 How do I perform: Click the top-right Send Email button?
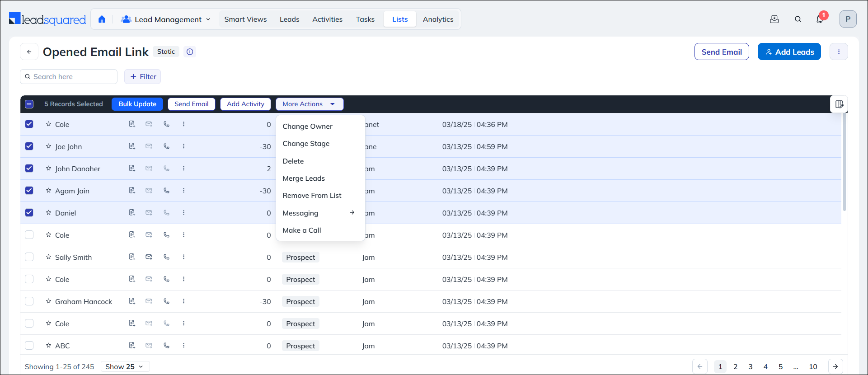(722, 52)
